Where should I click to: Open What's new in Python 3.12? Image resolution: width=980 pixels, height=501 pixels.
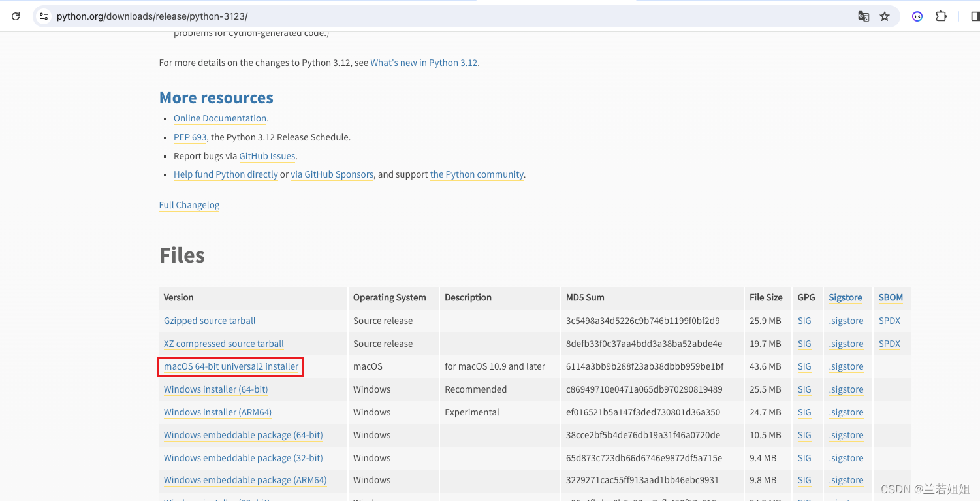click(x=424, y=63)
